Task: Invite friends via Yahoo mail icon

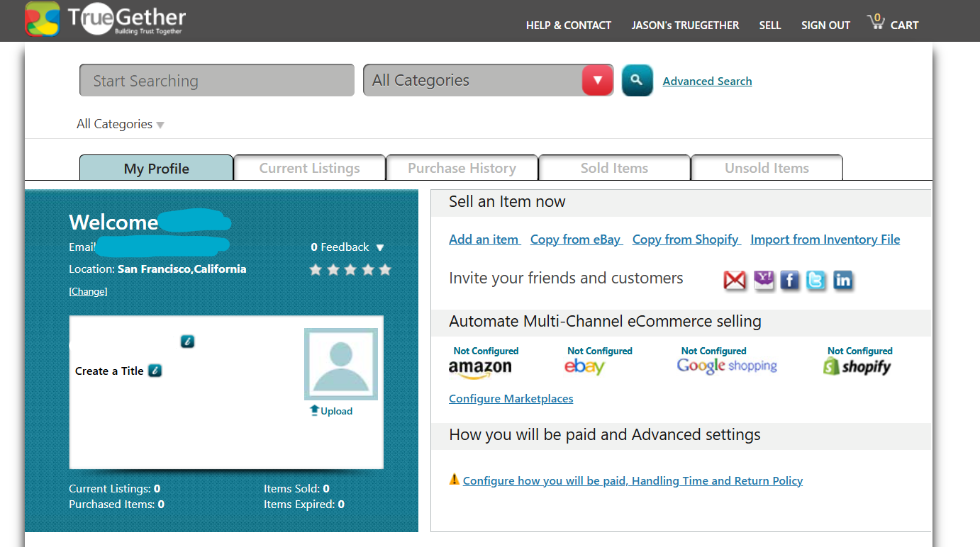Action: click(764, 281)
